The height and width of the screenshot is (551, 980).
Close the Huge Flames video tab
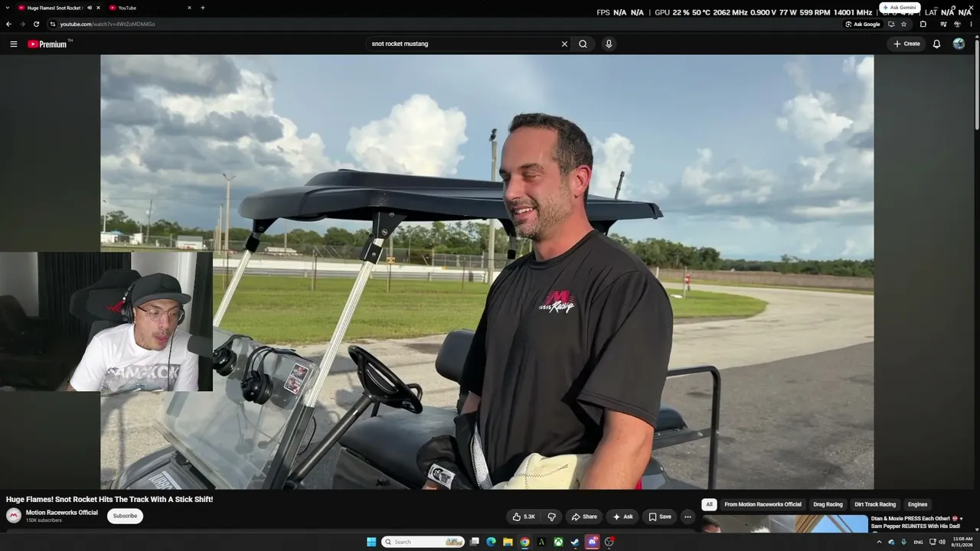[x=98, y=8]
